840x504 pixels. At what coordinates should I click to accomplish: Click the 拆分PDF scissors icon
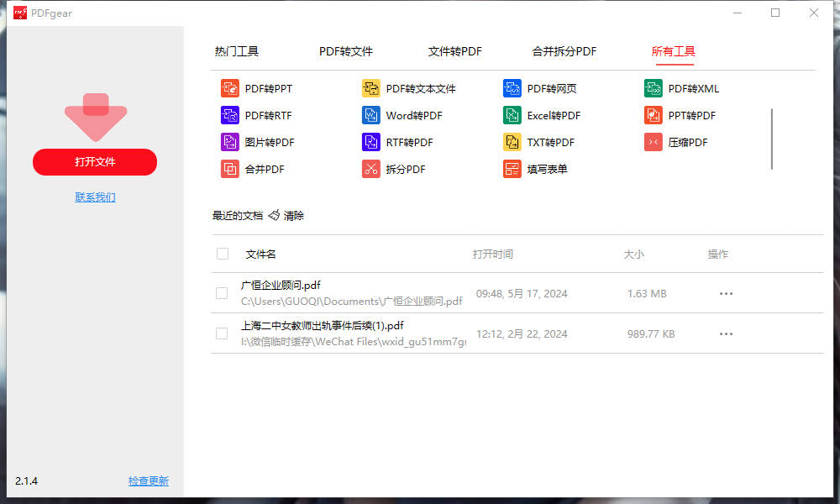click(370, 169)
